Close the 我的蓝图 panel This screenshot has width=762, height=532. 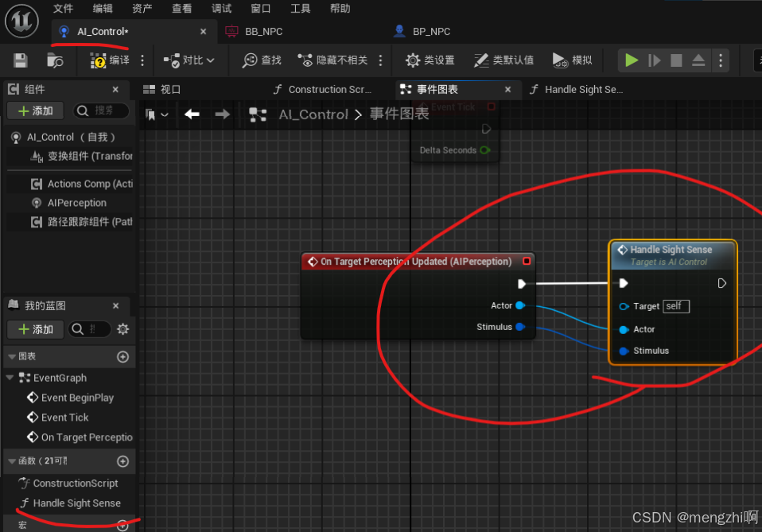tap(115, 305)
